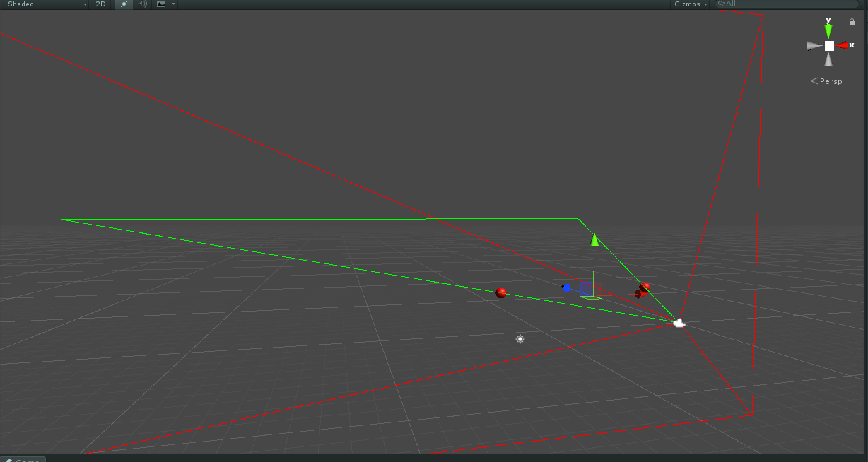
Task: Click the green Y cone on the orientation gizmo
Action: tap(828, 29)
